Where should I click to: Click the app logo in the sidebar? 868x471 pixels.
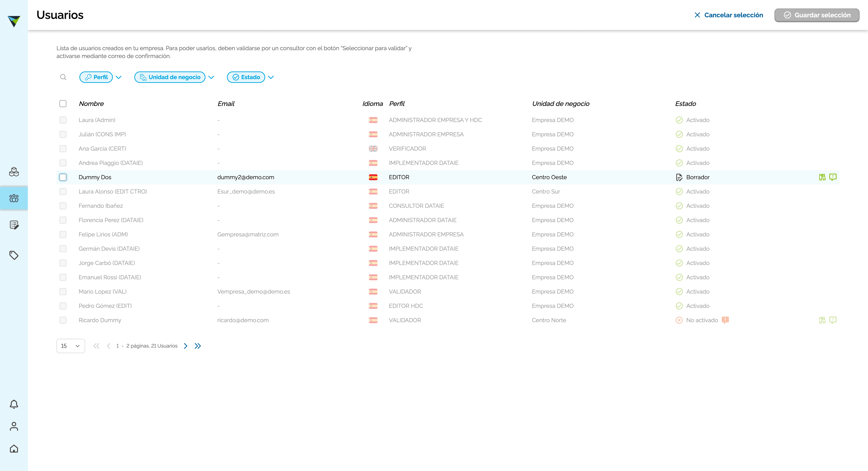(14, 21)
